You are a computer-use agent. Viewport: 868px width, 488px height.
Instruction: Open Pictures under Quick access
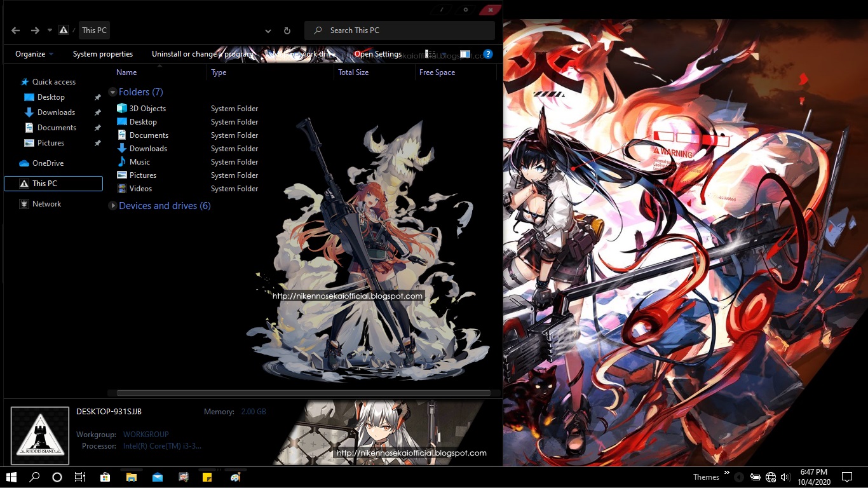click(x=51, y=143)
